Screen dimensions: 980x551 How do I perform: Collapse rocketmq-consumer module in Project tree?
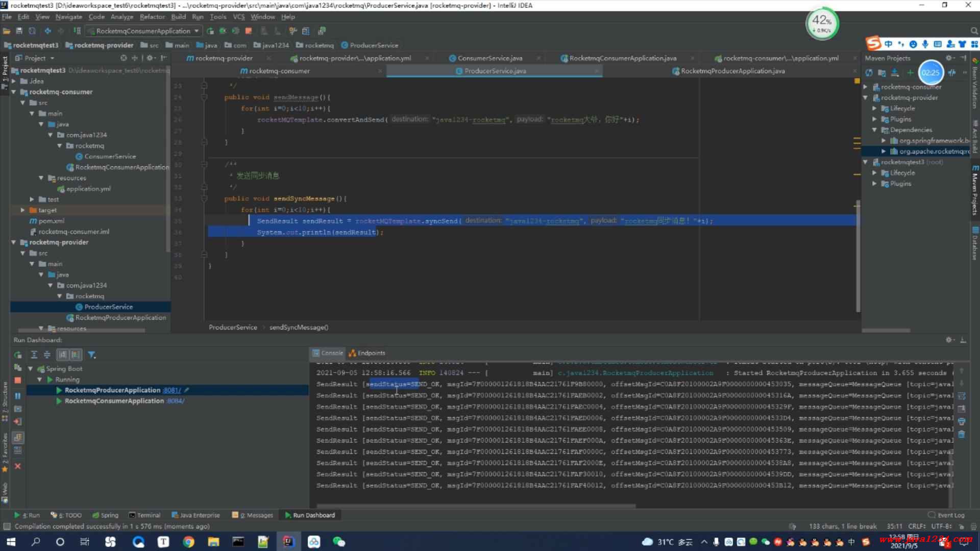(14, 92)
